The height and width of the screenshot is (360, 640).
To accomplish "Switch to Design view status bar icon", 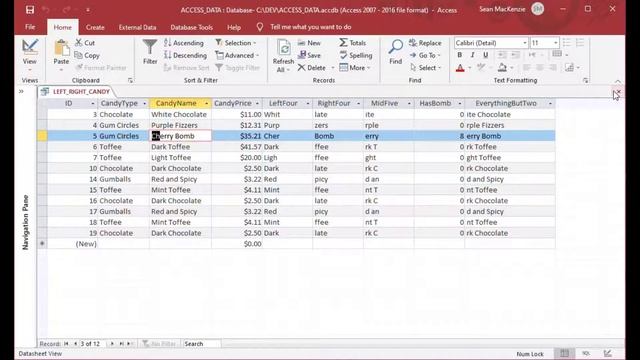I will click(608, 353).
